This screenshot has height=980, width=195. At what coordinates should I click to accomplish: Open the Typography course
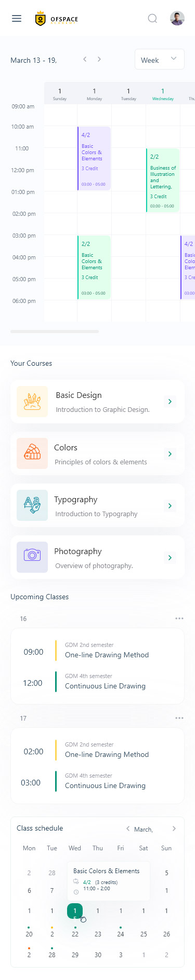(97, 505)
